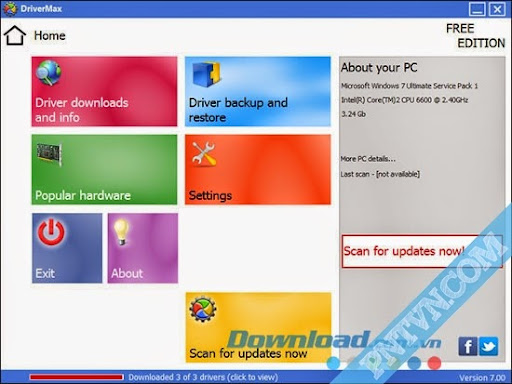
Task: Click the Version 7.00 status text
Action: [482, 378]
